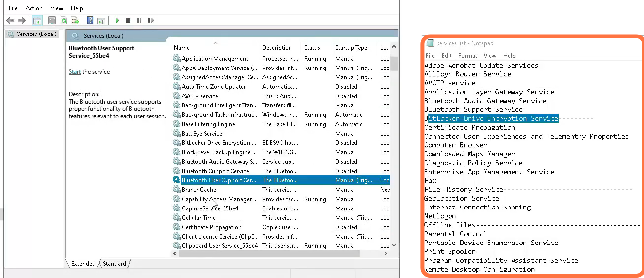Sort services by the Name column header

[182, 48]
